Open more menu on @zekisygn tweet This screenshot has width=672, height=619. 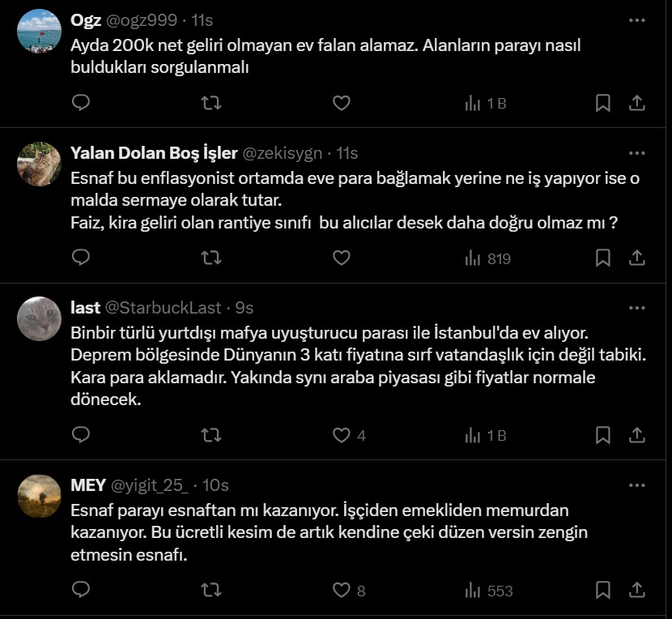pyautogui.click(x=637, y=153)
